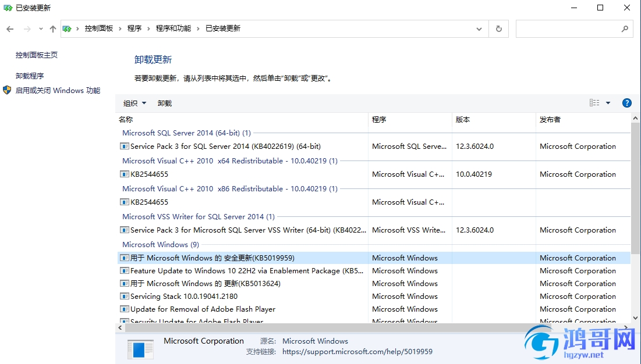Select Servicing Stack 10.0.19041.2180 row
Image resolution: width=641 pixels, height=364 pixels.
(374, 297)
